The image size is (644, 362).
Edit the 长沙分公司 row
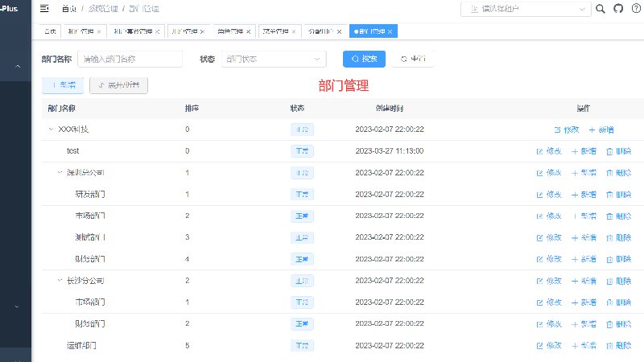549,281
